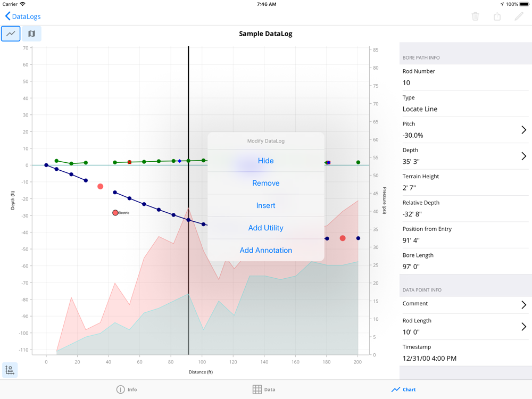
Task: Tap the Electric utility marker
Action: click(115, 213)
